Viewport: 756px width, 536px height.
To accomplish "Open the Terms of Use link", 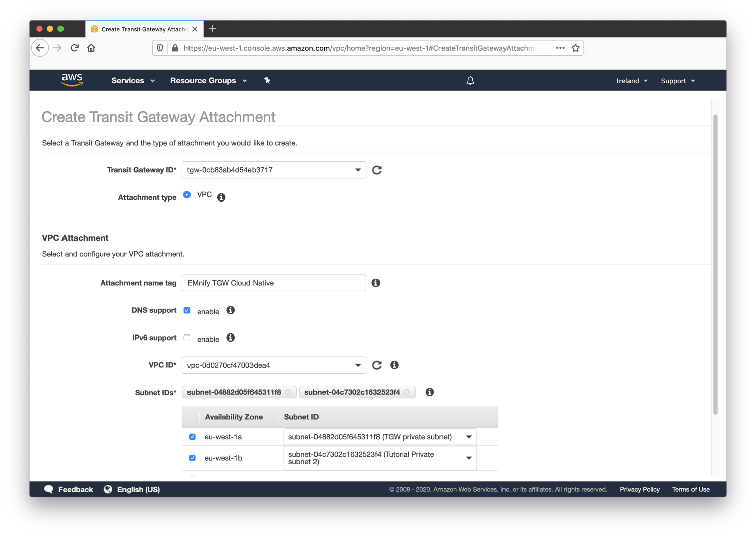I will pyautogui.click(x=690, y=489).
